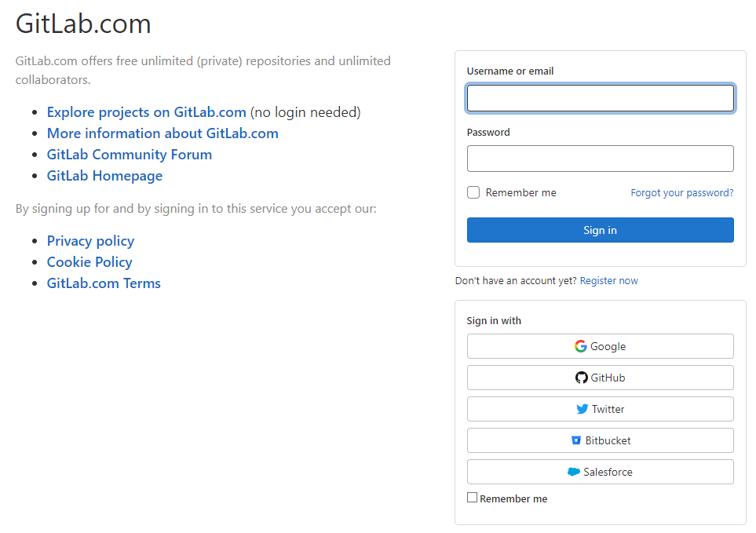Image resolution: width=756 pixels, height=533 pixels.
Task: View the Cookie Policy link
Action: tap(89, 262)
